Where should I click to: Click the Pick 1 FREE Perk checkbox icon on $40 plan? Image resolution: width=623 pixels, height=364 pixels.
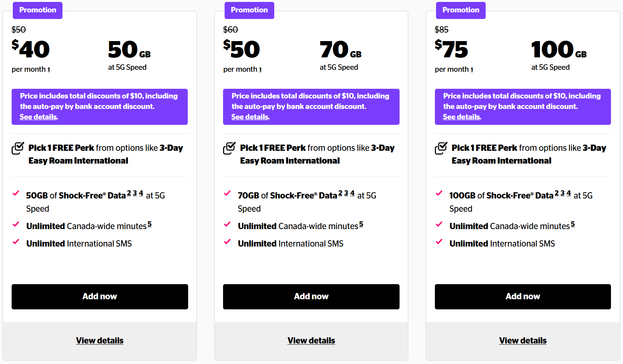pyautogui.click(x=18, y=148)
